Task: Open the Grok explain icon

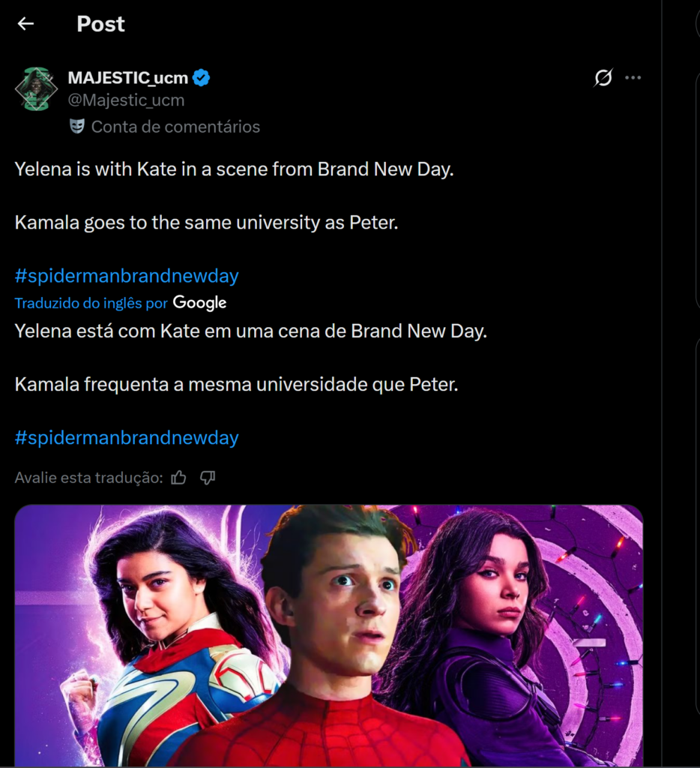Action: (603, 77)
